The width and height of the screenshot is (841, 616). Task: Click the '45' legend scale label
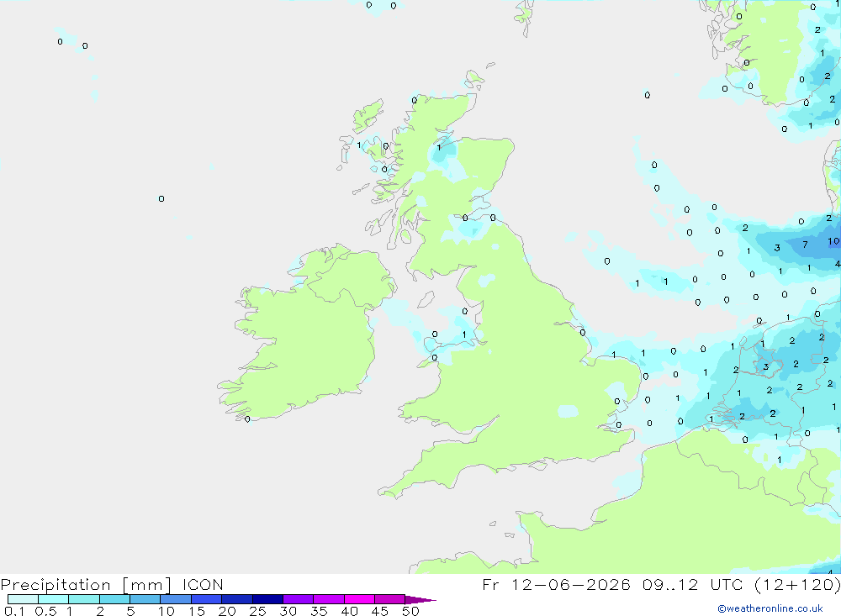pyautogui.click(x=380, y=611)
